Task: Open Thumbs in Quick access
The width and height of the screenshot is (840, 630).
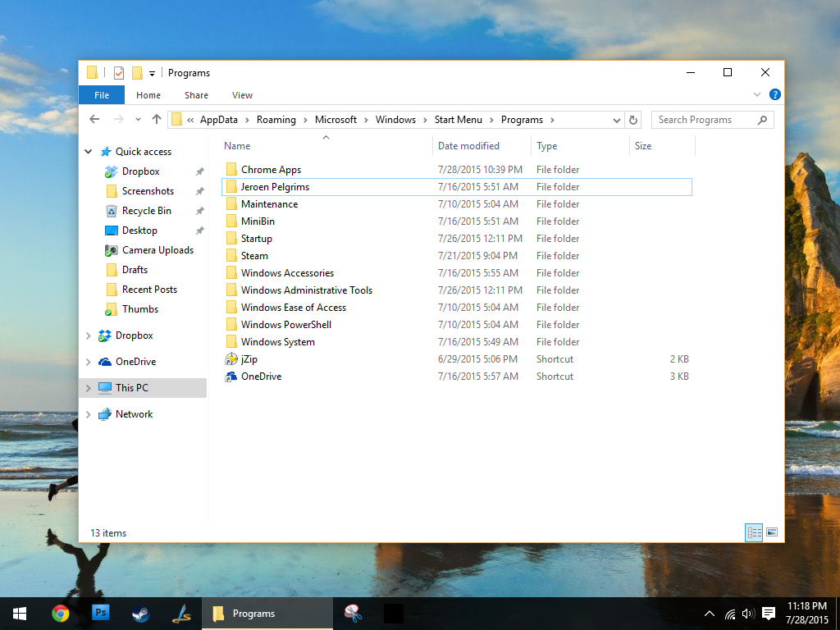Action: point(140,309)
